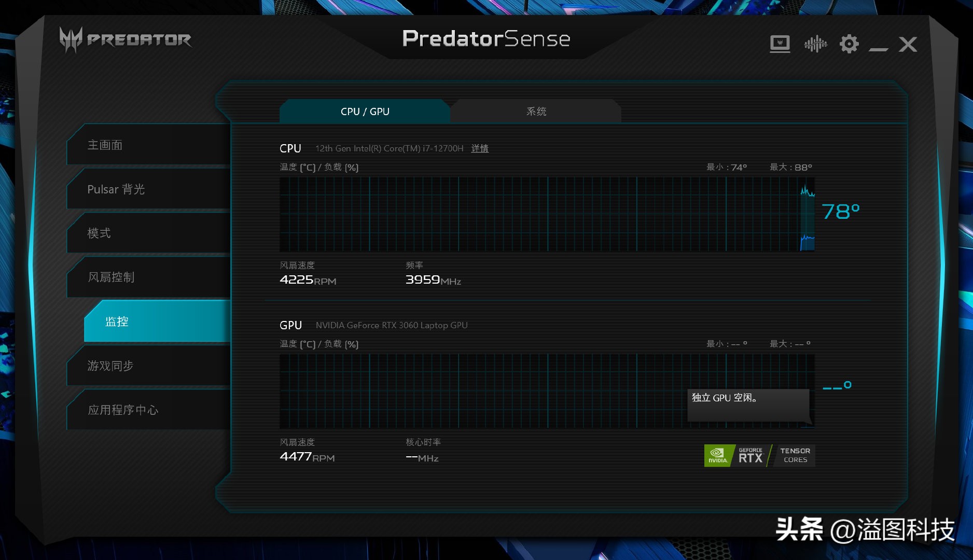
Task: Click the 独立 GPU 空闲 tooltip
Action: coord(748,405)
